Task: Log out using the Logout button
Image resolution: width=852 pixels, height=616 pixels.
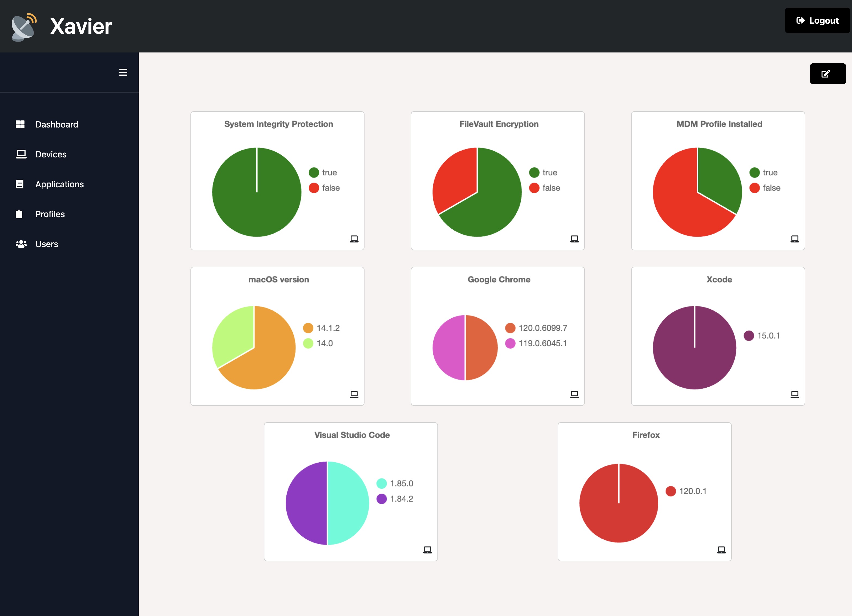Action: 817,21
